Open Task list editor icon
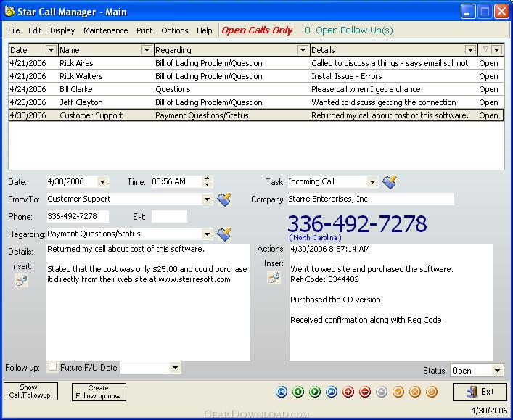 390,182
